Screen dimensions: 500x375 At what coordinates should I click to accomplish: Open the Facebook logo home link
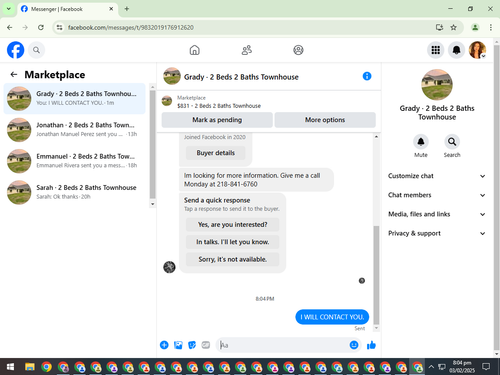[15, 50]
